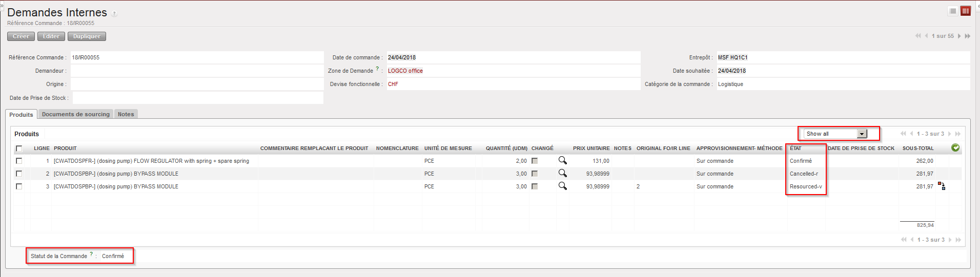Click the Dupliquer button
Screen dimensions: 980x277
click(x=87, y=36)
